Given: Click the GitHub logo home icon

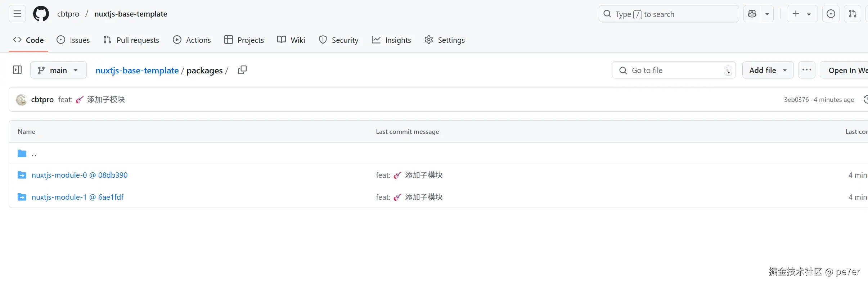Looking at the screenshot, I should 41,14.
